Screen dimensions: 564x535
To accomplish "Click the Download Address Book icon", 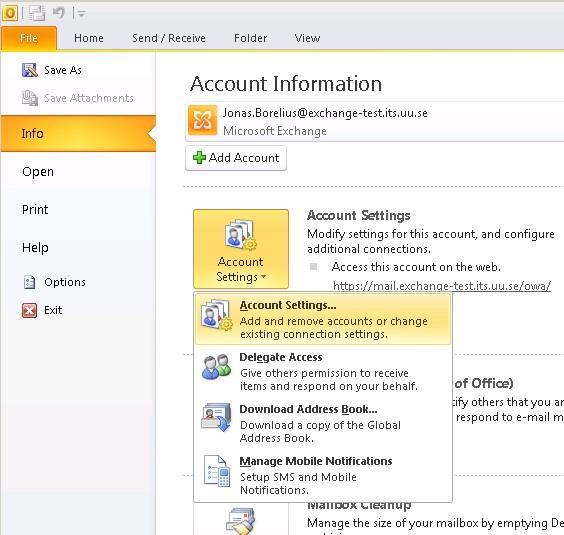I will (x=216, y=417).
